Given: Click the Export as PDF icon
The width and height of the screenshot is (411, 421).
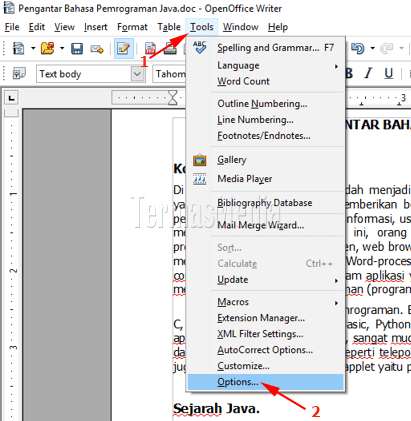Looking at the screenshot, I should click(x=150, y=49).
